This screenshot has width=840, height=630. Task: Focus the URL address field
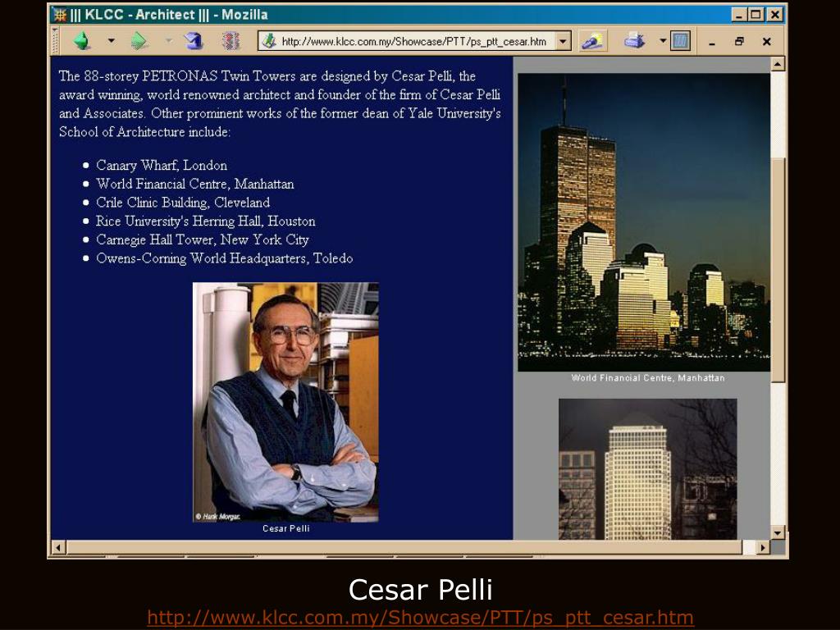[x=413, y=41]
